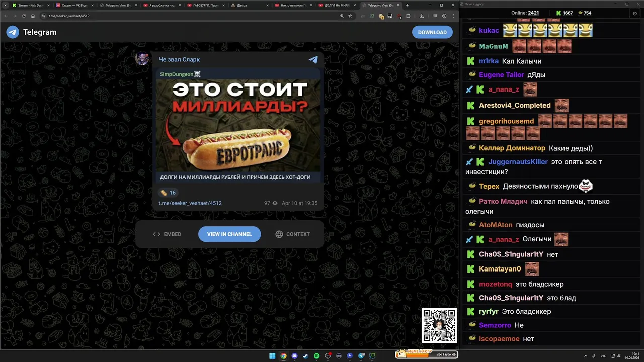Open Steam from the taskbar

305,356
